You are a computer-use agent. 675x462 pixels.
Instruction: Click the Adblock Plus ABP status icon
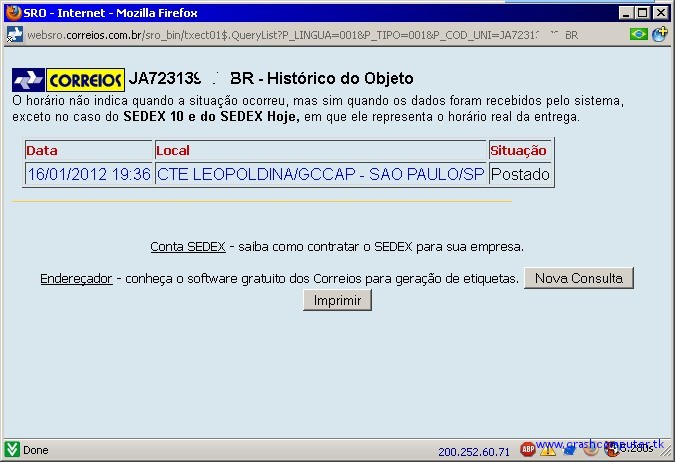coord(527,450)
